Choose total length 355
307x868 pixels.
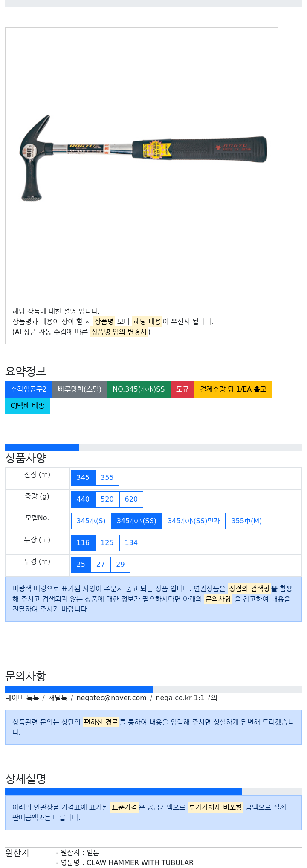click(x=107, y=478)
